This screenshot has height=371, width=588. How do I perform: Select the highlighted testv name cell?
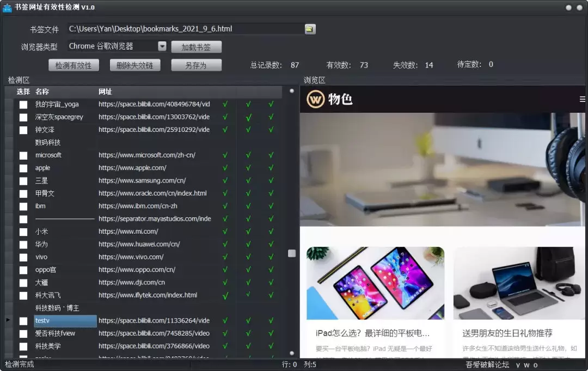tap(65, 321)
